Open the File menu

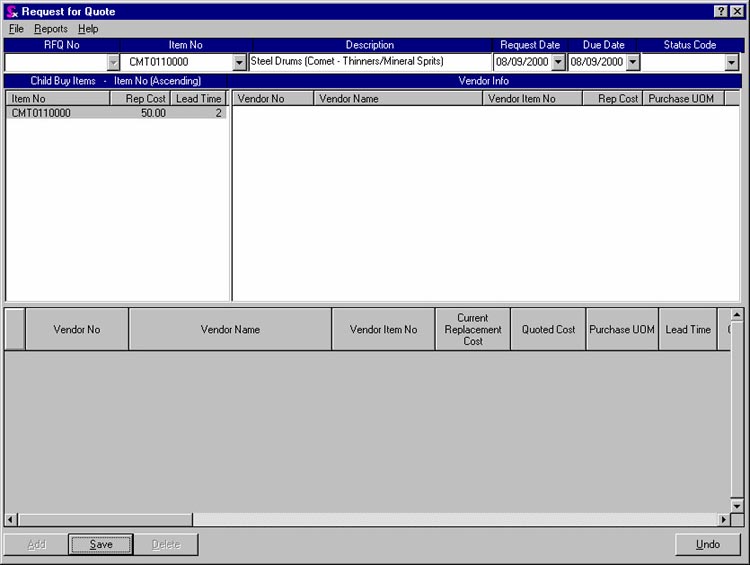pos(16,29)
